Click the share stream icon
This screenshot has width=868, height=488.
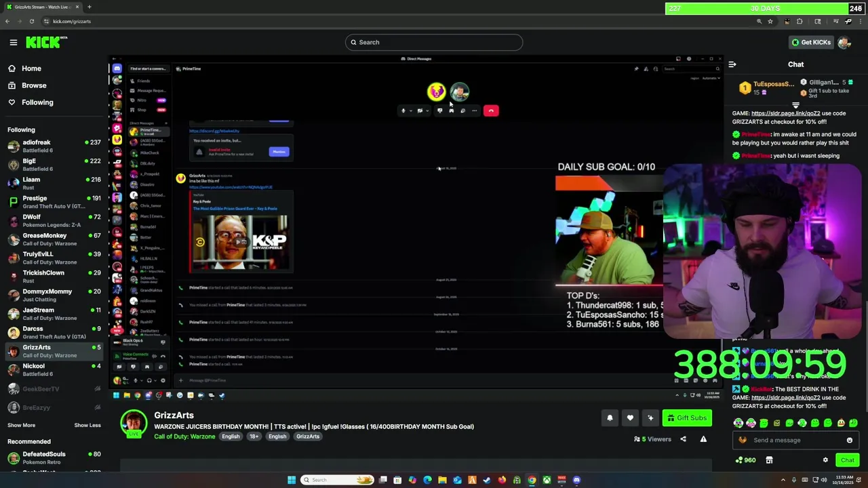click(x=683, y=439)
